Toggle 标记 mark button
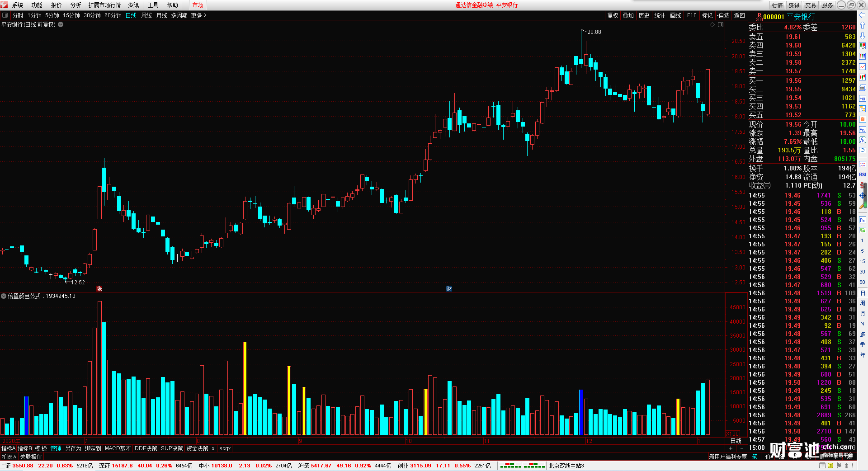 707,15
